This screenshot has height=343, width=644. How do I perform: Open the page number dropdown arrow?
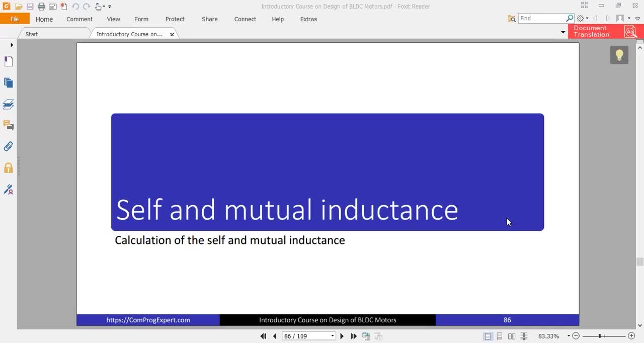tap(333, 336)
